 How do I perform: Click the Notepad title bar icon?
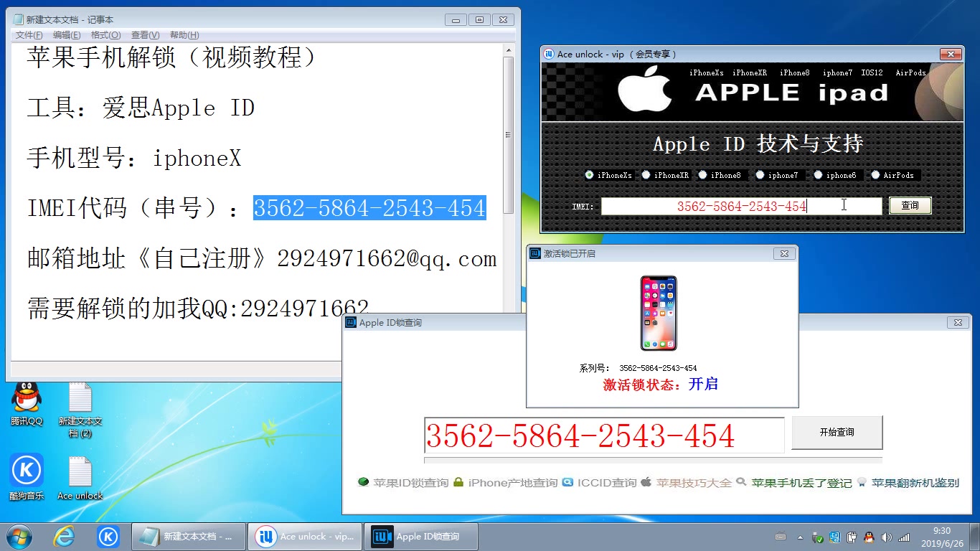(18, 19)
